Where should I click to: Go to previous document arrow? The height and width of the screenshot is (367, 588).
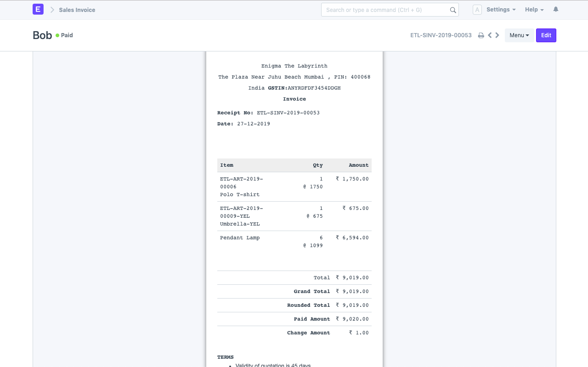pos(490,35)
